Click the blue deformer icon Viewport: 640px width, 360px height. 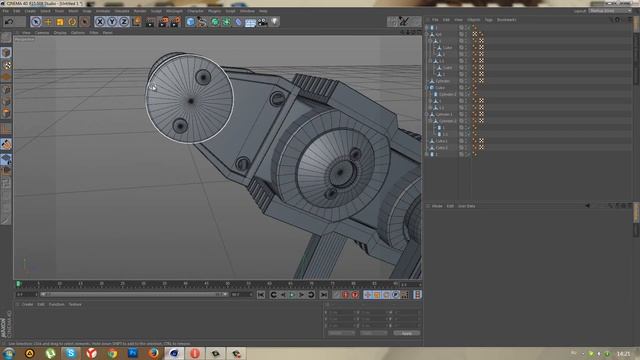(x=238, y=22)
